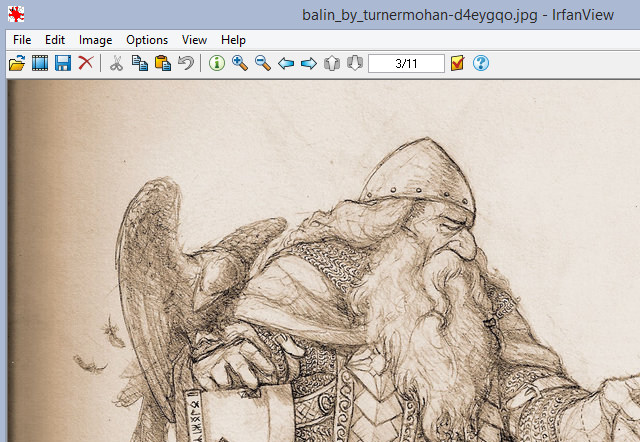Open the Edit menu
Screen dimensions: 640x442
click(x=55, y=40)
